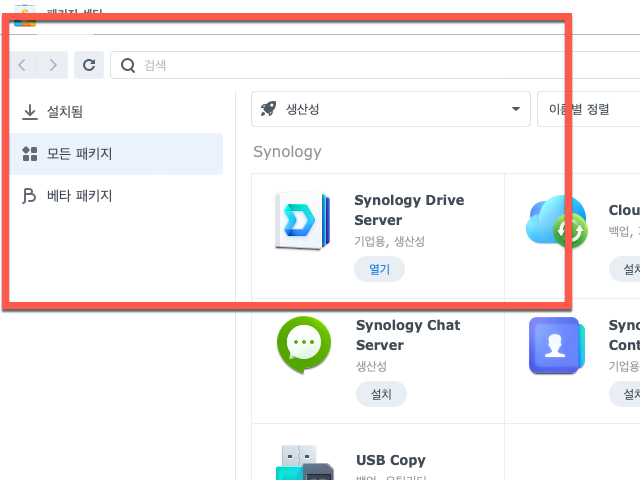Expand the 생산성 category dropdown
Viewport: 640px width, 480px height.
click(x=391, y=109)
